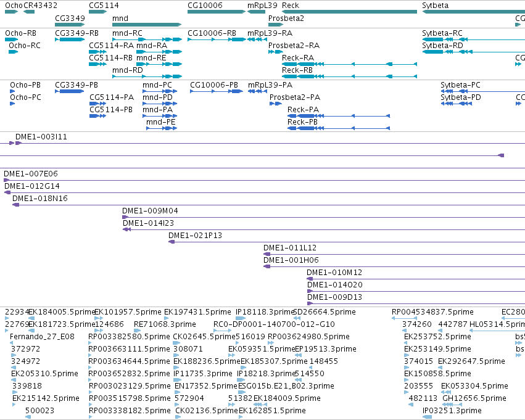Click BAC clone DME1-014O20
Screen dimensions: 525x420
335,286
